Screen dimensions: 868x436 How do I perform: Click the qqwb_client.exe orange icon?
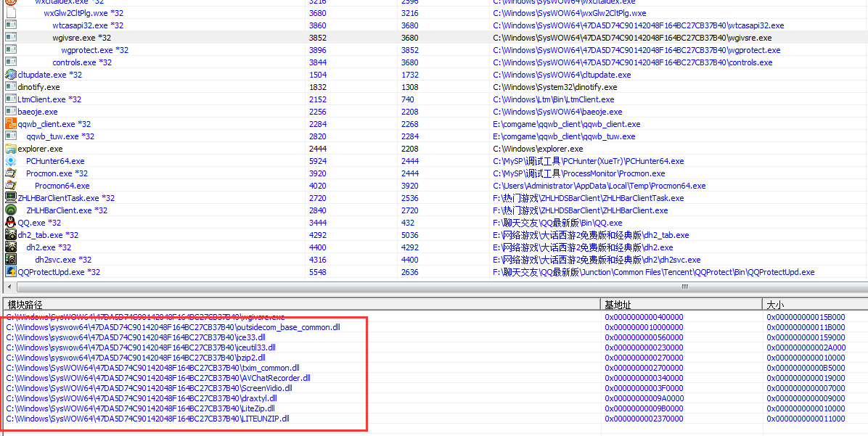(11, 124)
